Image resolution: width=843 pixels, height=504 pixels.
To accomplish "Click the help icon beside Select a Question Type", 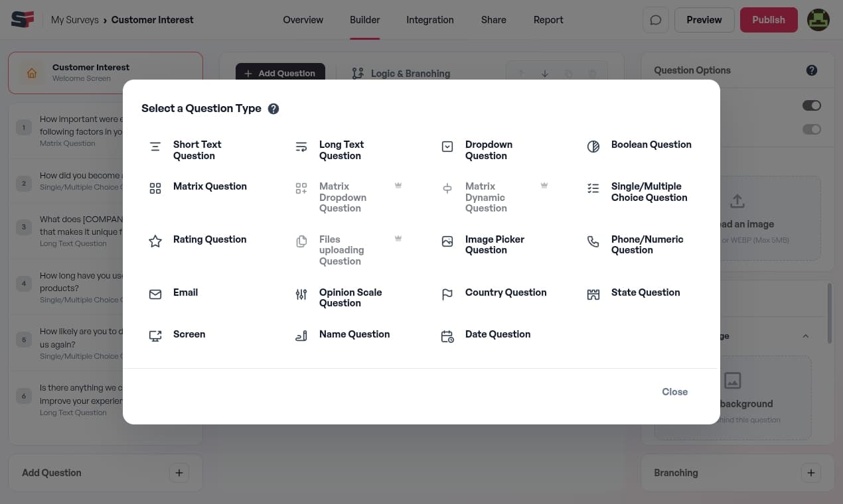I will coord(273,109).
